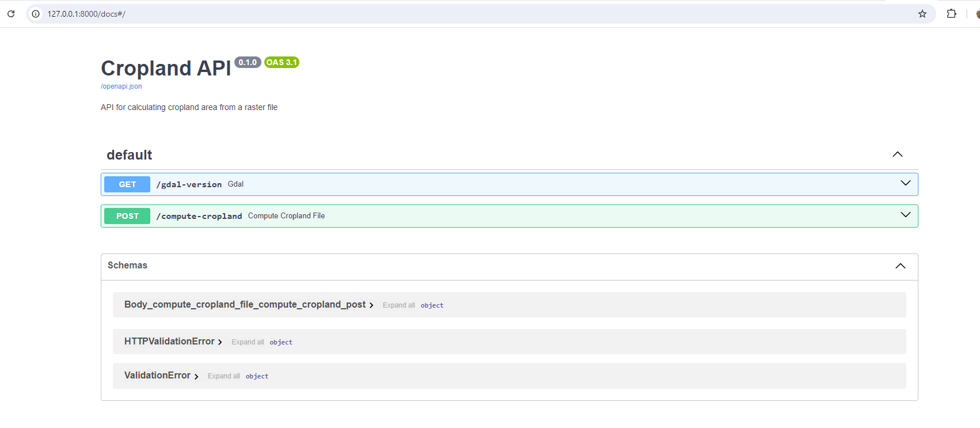Viewport: 980px width, 428px height.
Task: Expand Body_compute_cropland_file_compute_cropland_post schema
Action: click(371, 305)
